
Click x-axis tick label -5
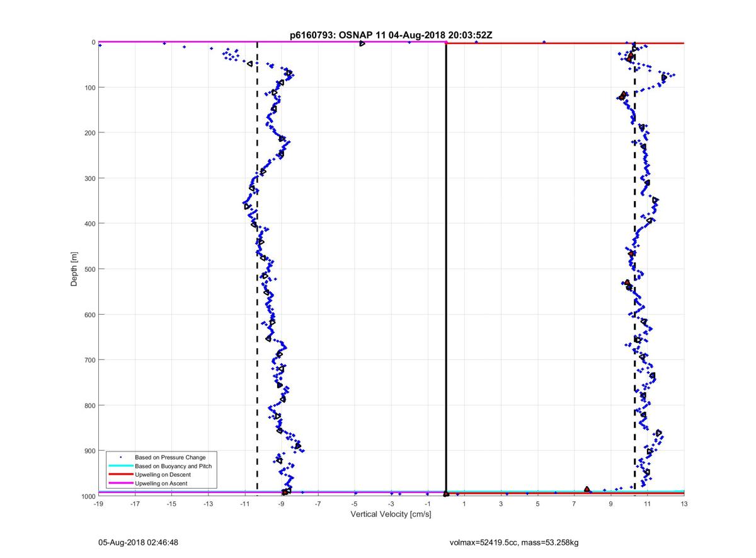pos(355,504)
